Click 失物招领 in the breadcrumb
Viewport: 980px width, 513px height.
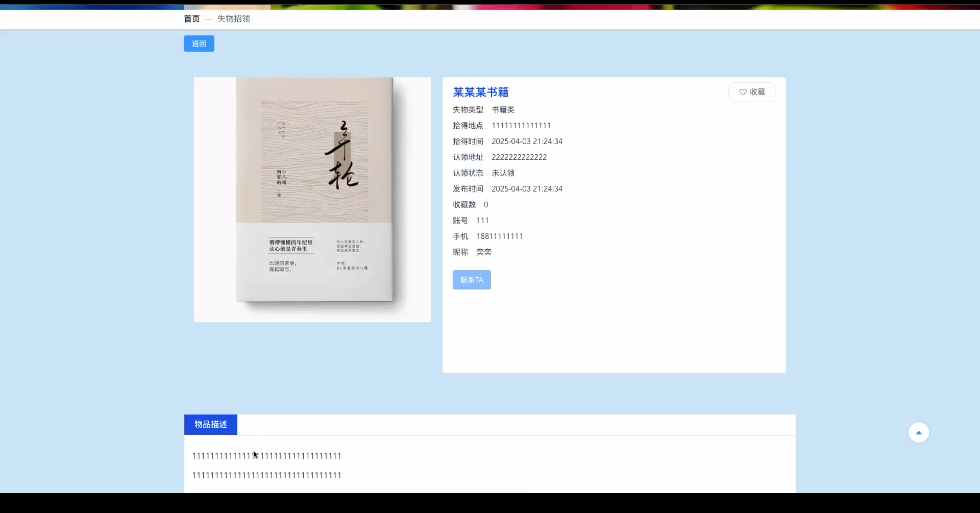point(234,19)
